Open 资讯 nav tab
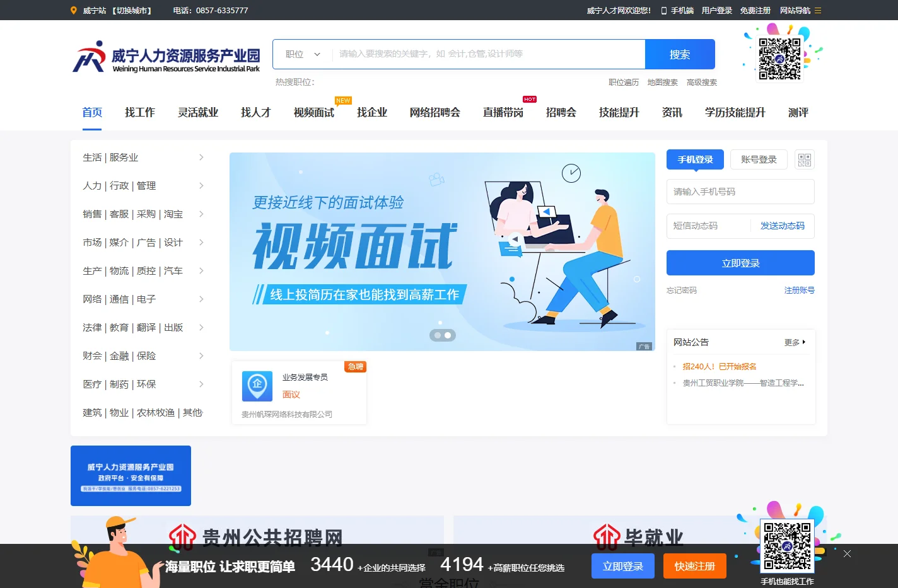This screenshot has height=588, width=898. 672,112
